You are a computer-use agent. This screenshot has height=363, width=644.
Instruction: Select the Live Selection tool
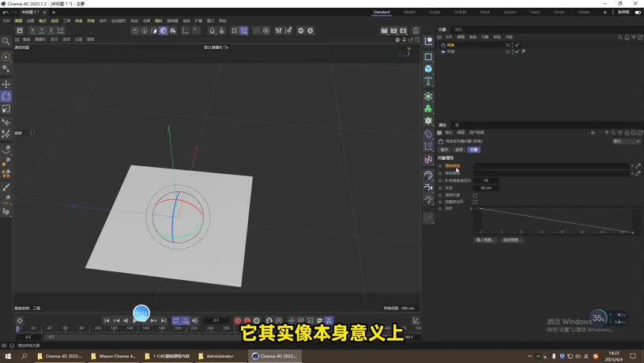(6, 57)
